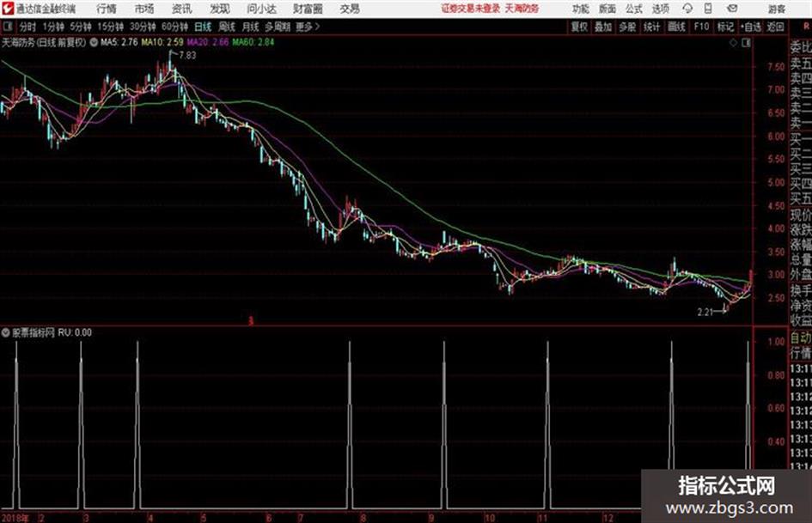This screenshot has height=523, width=812.
Task: Switch to 30分钟 period
Action: click(x=143, y=27)
